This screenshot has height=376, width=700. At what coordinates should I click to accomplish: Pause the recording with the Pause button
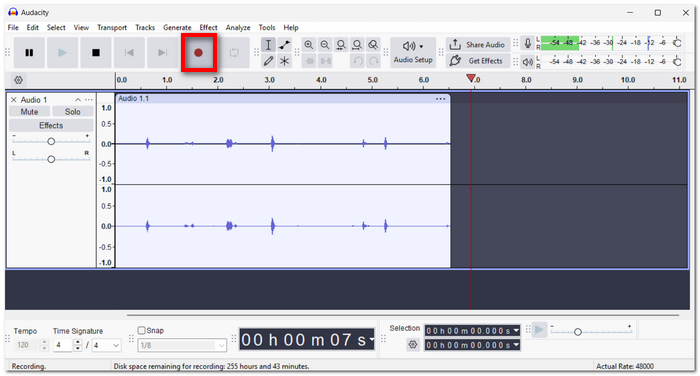[29, 53]
